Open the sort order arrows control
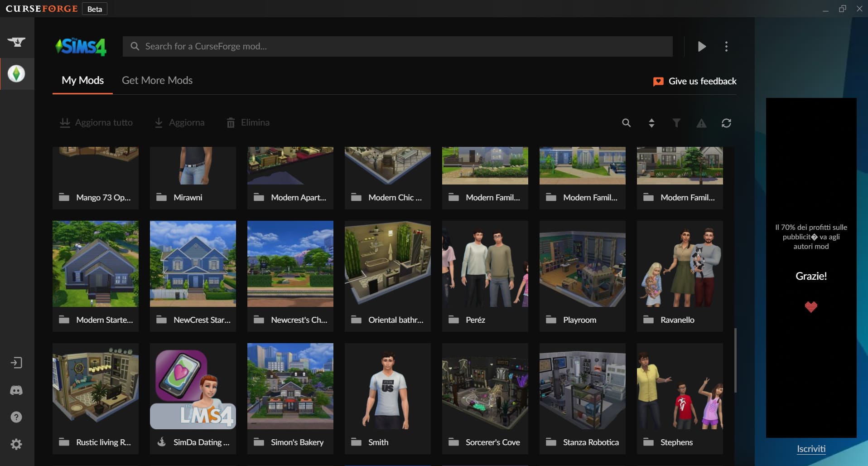The height and width of the screenshot is (466, 868). point(651,123)
